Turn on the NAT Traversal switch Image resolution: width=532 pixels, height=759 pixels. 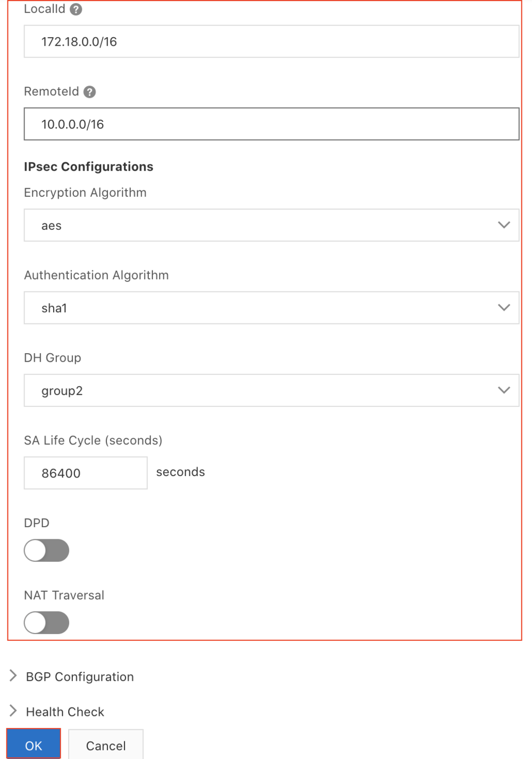coord(46,623)
